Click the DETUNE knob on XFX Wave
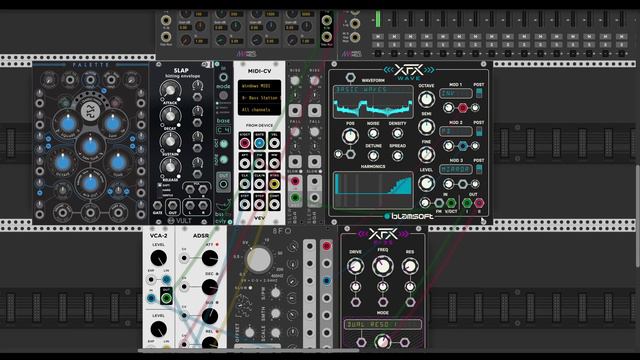 tap(373, 156)
